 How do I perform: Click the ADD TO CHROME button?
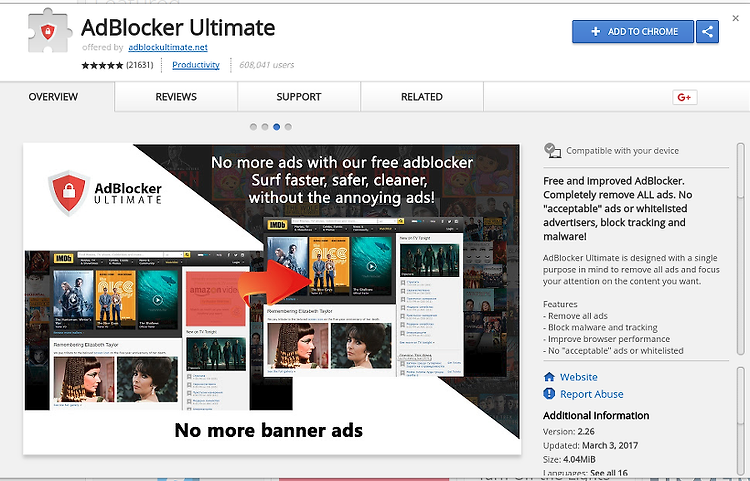633,32
